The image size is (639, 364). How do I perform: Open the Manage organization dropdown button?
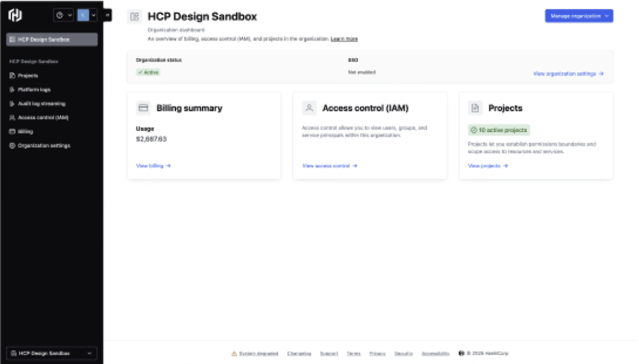click(x=579, y=16)
